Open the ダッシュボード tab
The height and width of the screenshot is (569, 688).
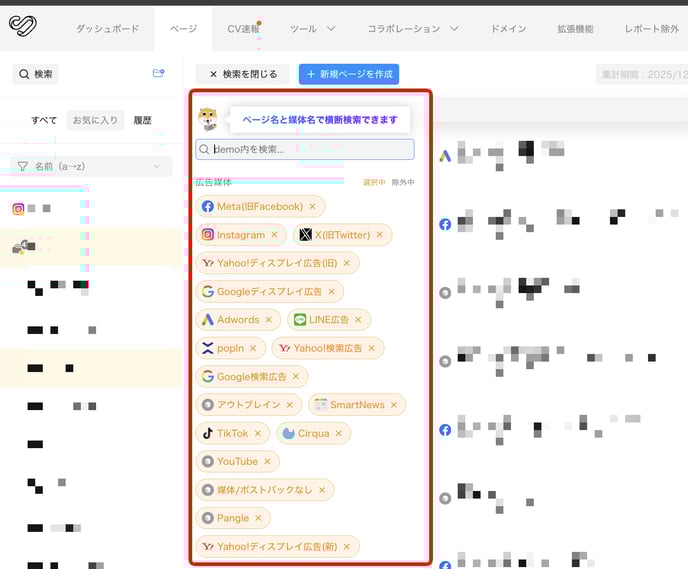107,29
